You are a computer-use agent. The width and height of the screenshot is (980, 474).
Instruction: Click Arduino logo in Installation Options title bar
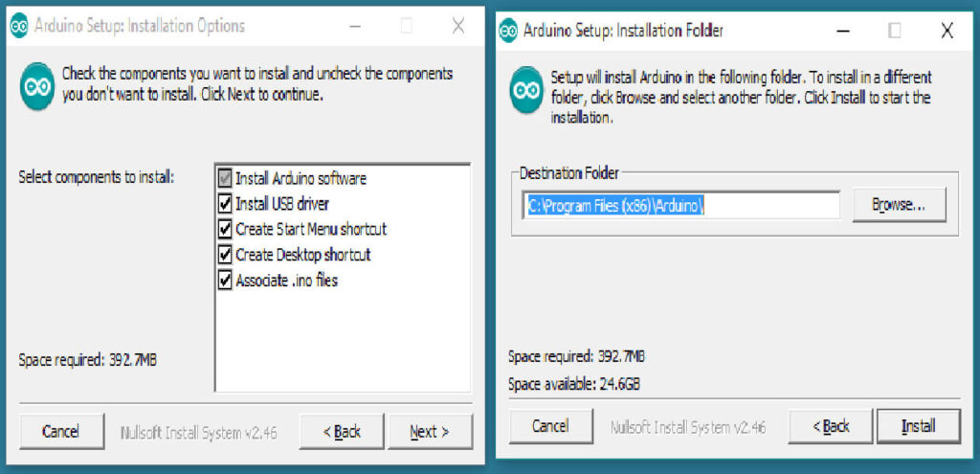click(x=19, y=26)
